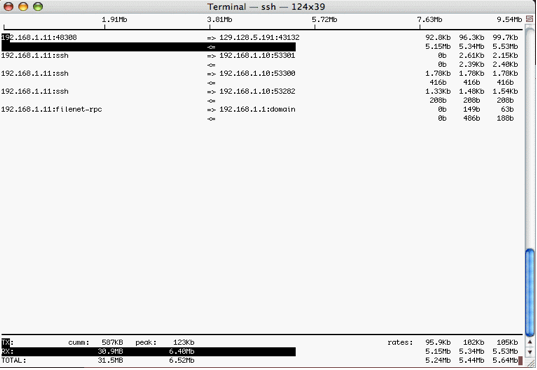This screenshot has height=370, width=537.
Task: Click the 96.3Kb rate value
Action: tap(472, 37)
